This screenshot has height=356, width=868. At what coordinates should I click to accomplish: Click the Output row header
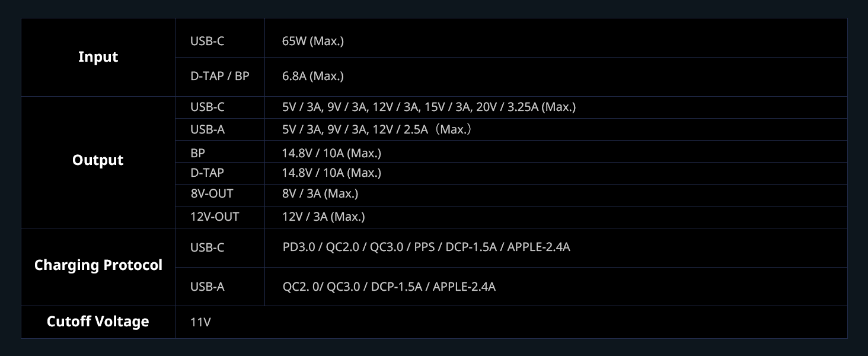[98, 160]
